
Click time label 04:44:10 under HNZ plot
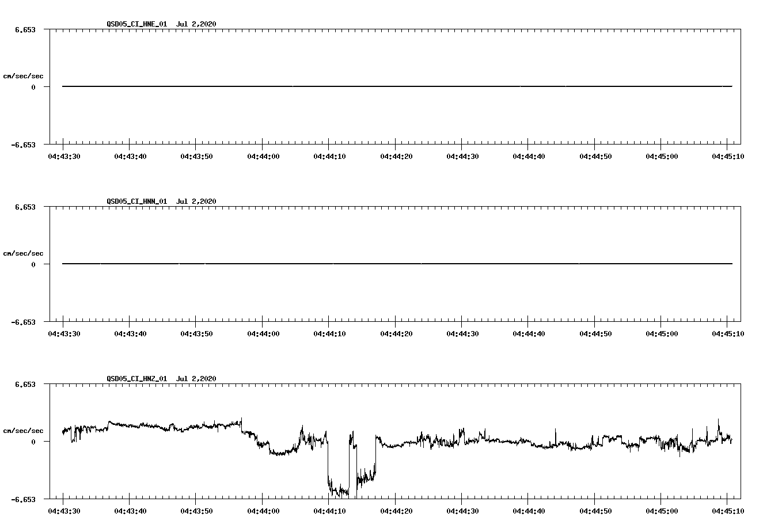point(329,511)
